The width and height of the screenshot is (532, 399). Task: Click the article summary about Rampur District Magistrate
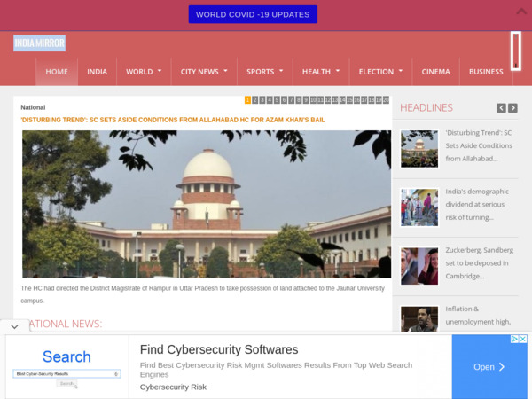202,294
